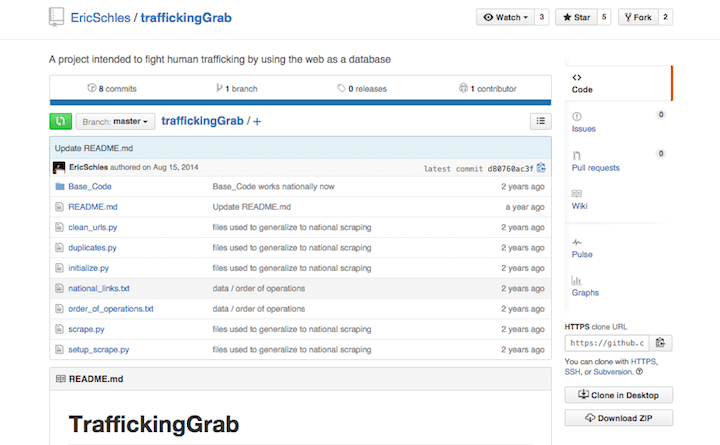Click the file icon next to national_links.txt
720x445 pixels.
pos(59,288)
